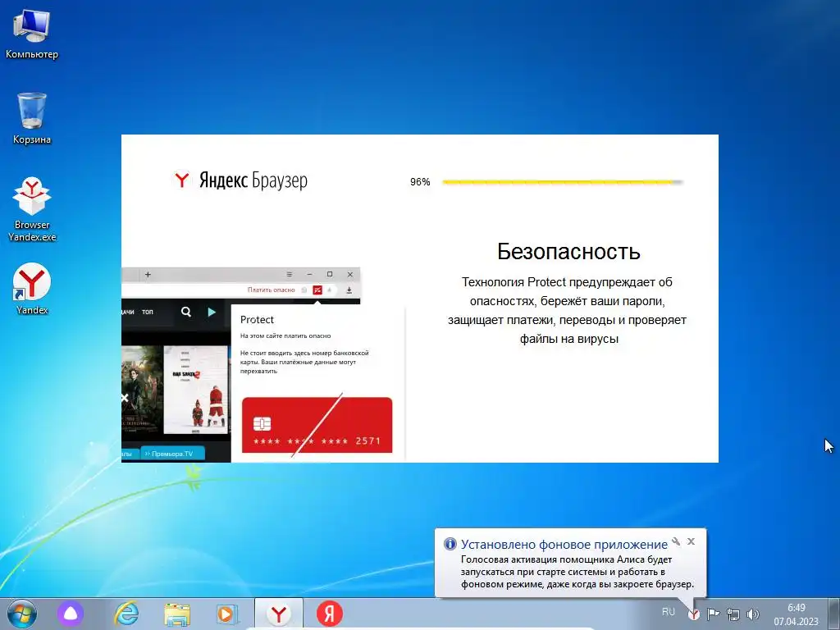Click the Установлено фоновое приложение notification title
The image size is (840, 630).
pos(564,545)
